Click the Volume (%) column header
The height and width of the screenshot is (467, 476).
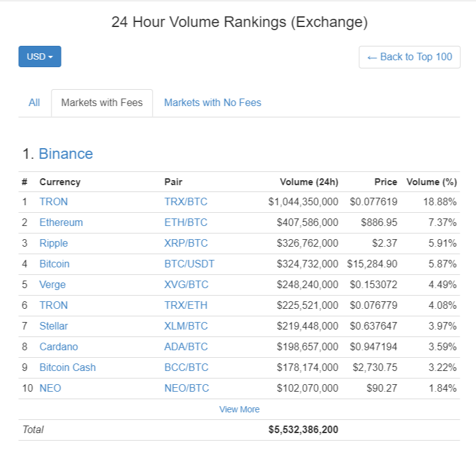tap(431, 182)
